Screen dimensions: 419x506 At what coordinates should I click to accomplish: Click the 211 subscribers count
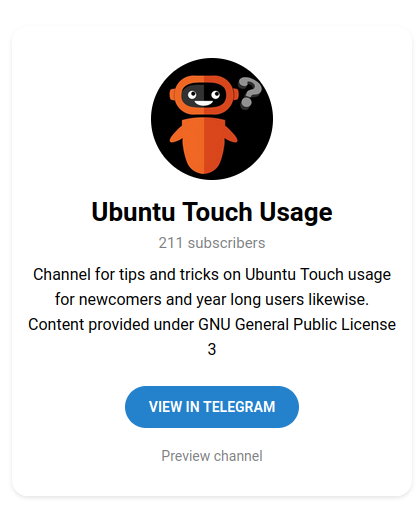coord(212,243)
